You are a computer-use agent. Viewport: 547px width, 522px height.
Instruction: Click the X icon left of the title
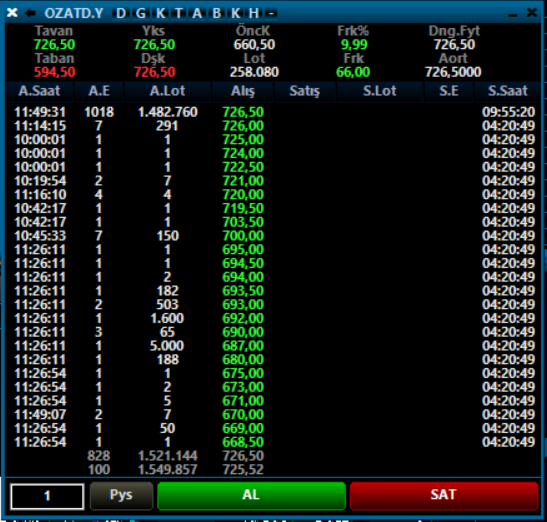(x=12, y=13)
